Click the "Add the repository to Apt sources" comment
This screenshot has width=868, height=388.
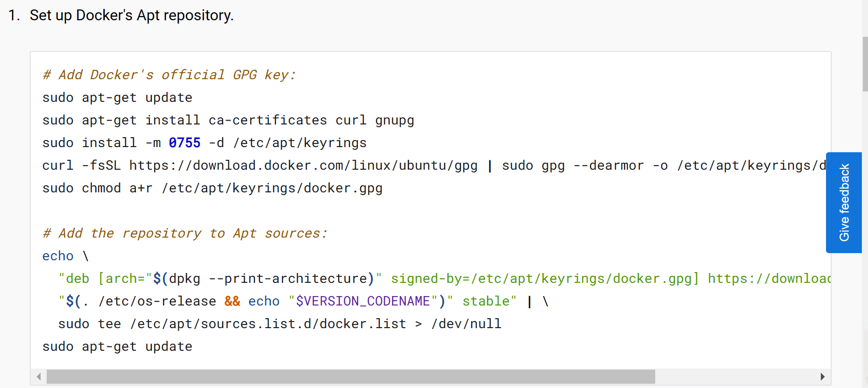184,233
